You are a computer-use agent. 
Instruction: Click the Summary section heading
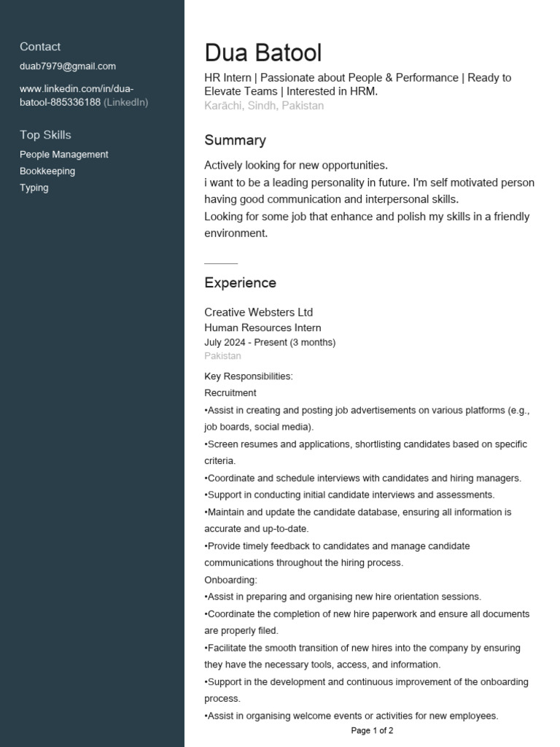[235, 141]
